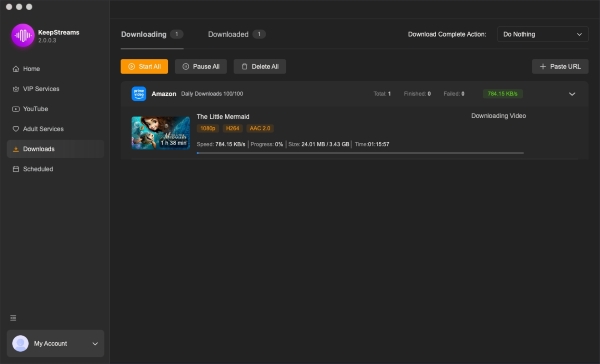Click the Downloading Video status text

[x=499, y=116]
